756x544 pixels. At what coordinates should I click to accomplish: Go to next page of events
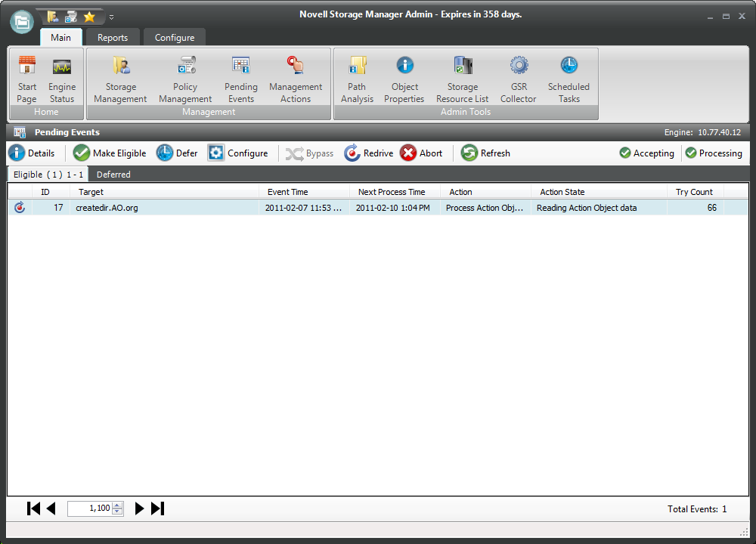coord(139,508)
